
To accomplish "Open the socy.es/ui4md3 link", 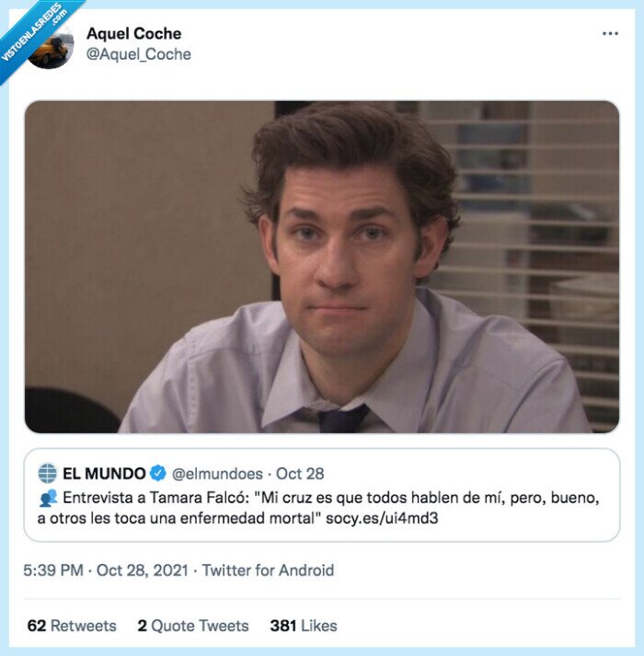I will click(x=382, y=518).
